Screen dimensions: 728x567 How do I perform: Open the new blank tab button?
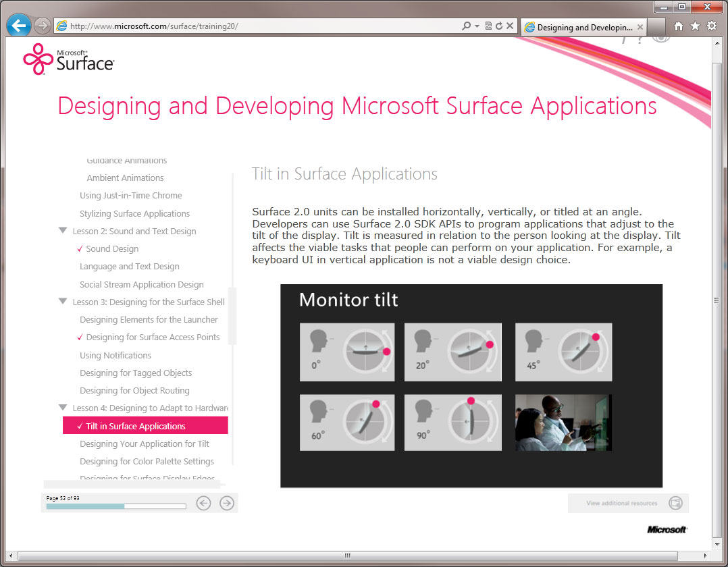tap(656, 27)
